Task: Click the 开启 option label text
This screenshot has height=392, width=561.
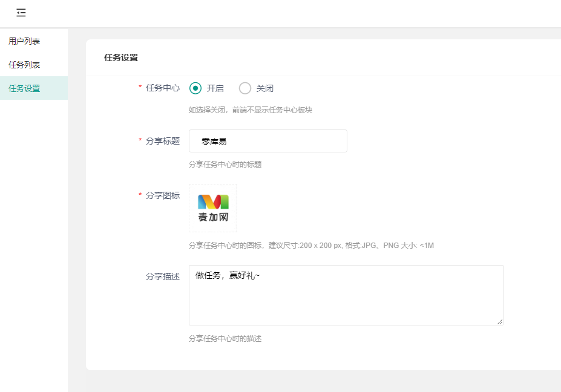Action: [215, 88]
